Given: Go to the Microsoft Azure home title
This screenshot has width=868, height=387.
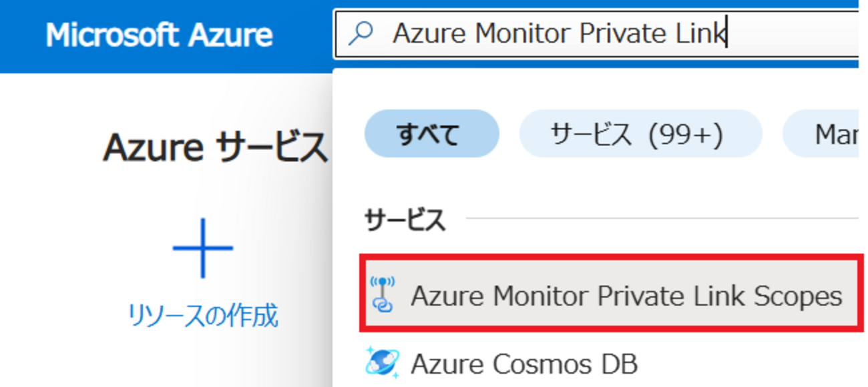Looking at the screenshot, I should tap(159, 35).
